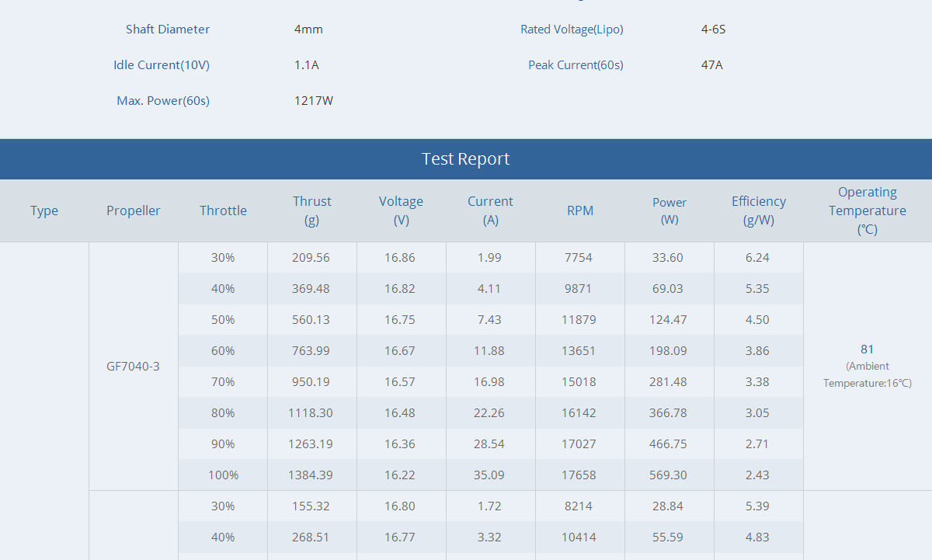Image resolution: width=932 pixels, height=560 pixels.
Task: Select thrust value 950.19
Action: click(x=311, y=381)
